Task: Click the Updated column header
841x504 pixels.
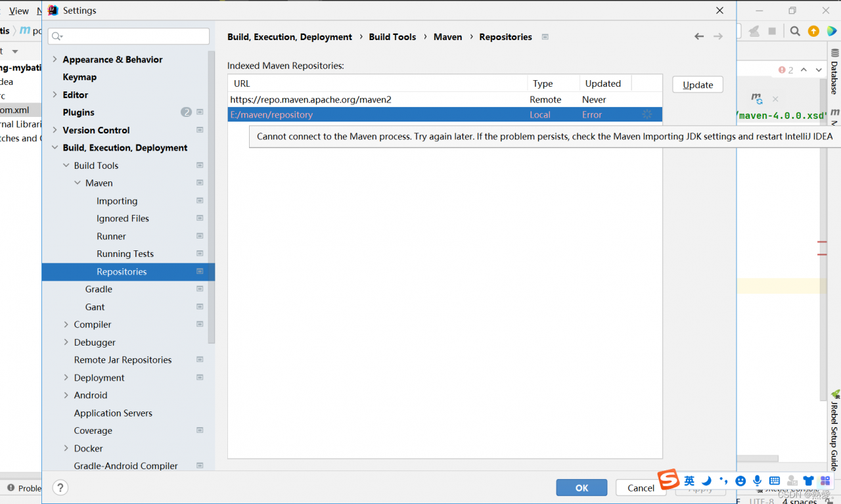Action: click(x=605, y=83)
